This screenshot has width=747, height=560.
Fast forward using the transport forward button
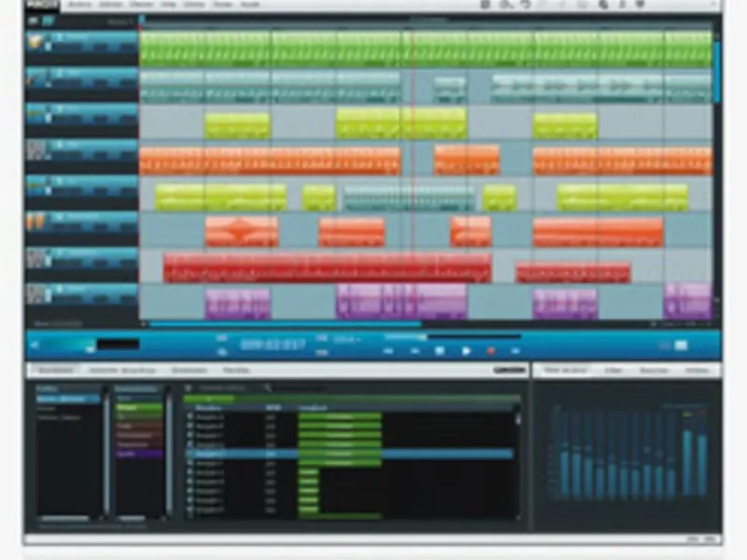pyautogui.click(x=515, y=352)
